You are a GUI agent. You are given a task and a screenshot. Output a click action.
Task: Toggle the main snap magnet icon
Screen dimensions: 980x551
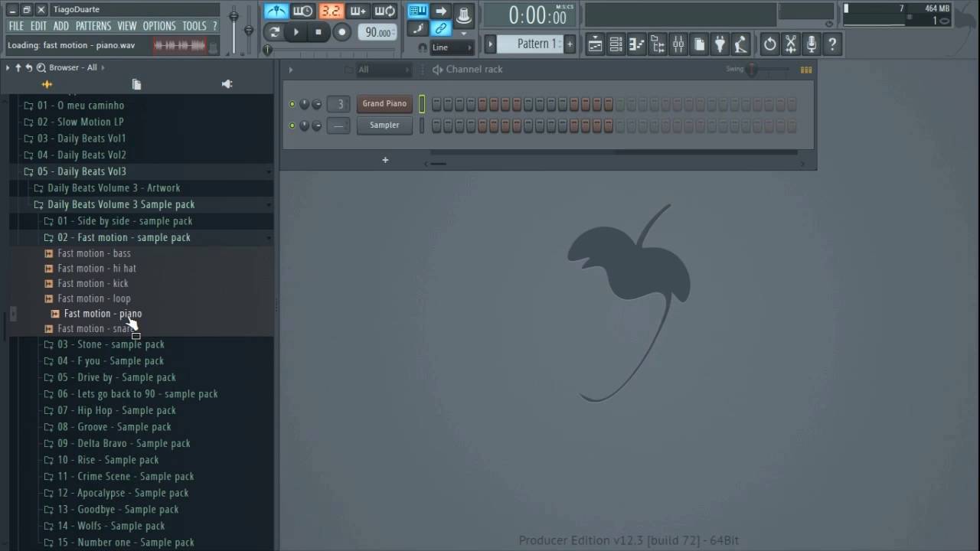click(423, 47)
